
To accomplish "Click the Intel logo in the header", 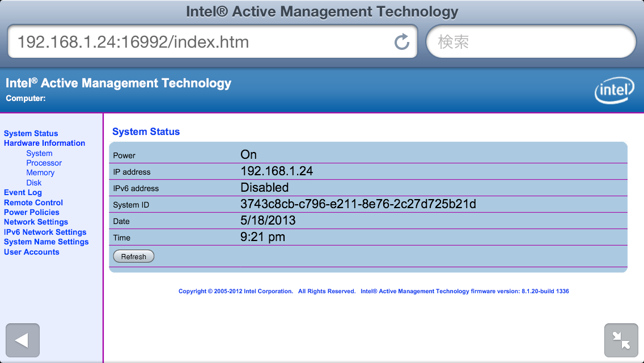I will click(x=615, y=90).
